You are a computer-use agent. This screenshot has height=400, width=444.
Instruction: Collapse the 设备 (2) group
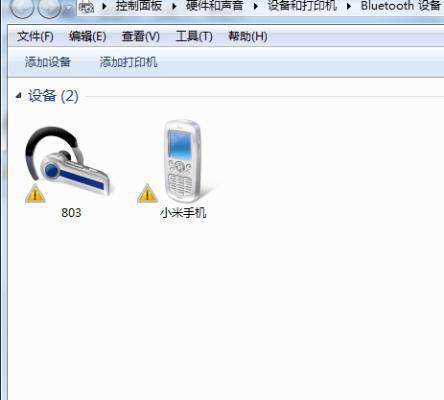[x=19, y=96]
